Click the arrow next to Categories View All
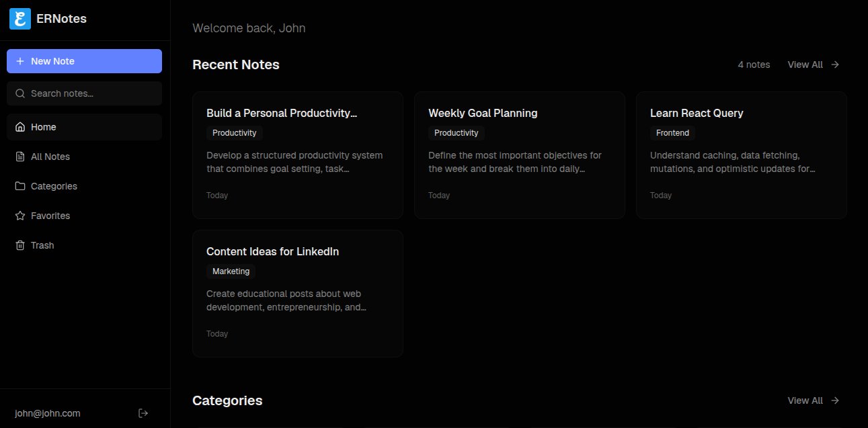Screen dimensions: 868x428 (x=835, y=400)
